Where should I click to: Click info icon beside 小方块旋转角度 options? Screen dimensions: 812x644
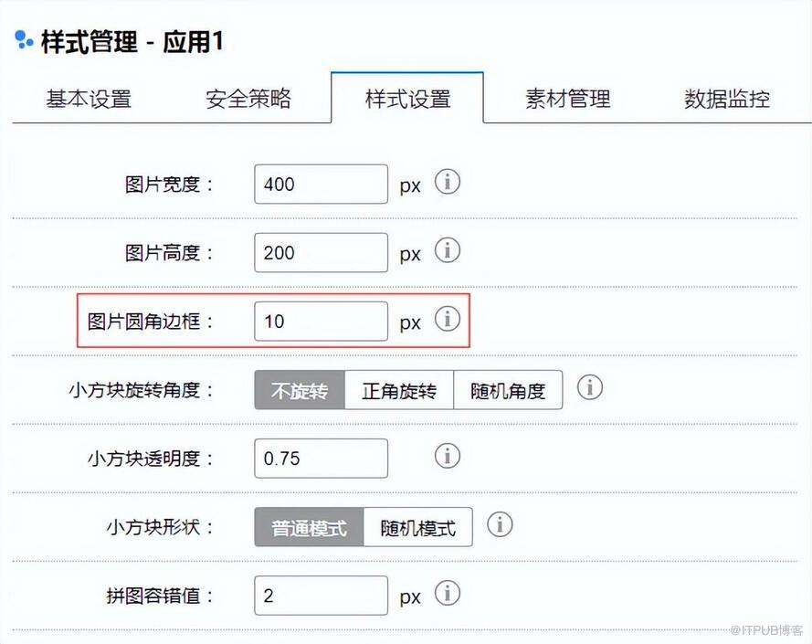(590, 387)
